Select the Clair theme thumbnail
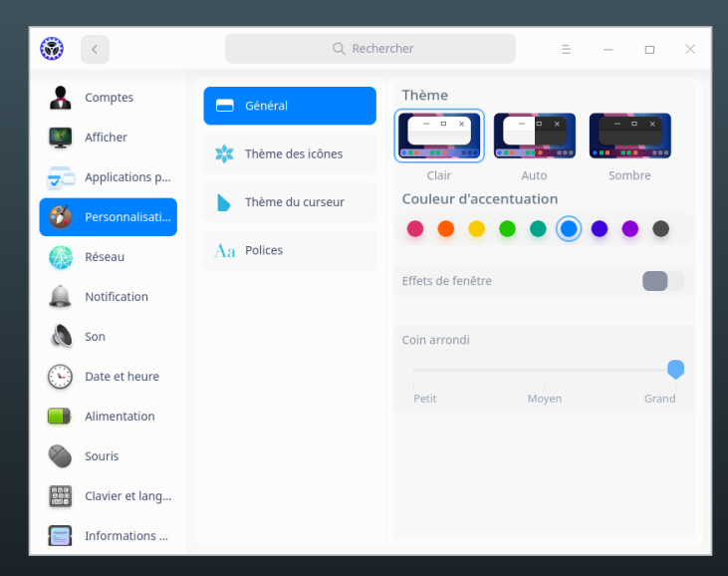728x576 pixels. pos(439,136)
